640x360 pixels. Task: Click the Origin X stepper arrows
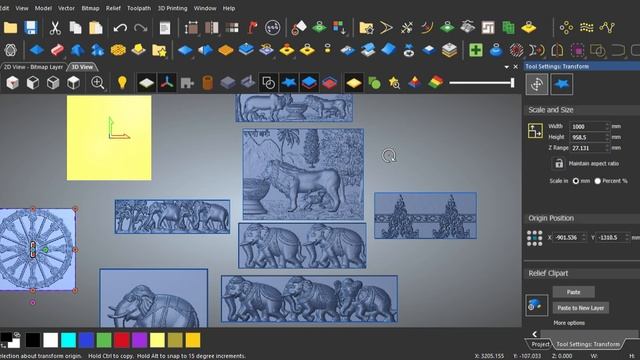click(x=584, y=237)
